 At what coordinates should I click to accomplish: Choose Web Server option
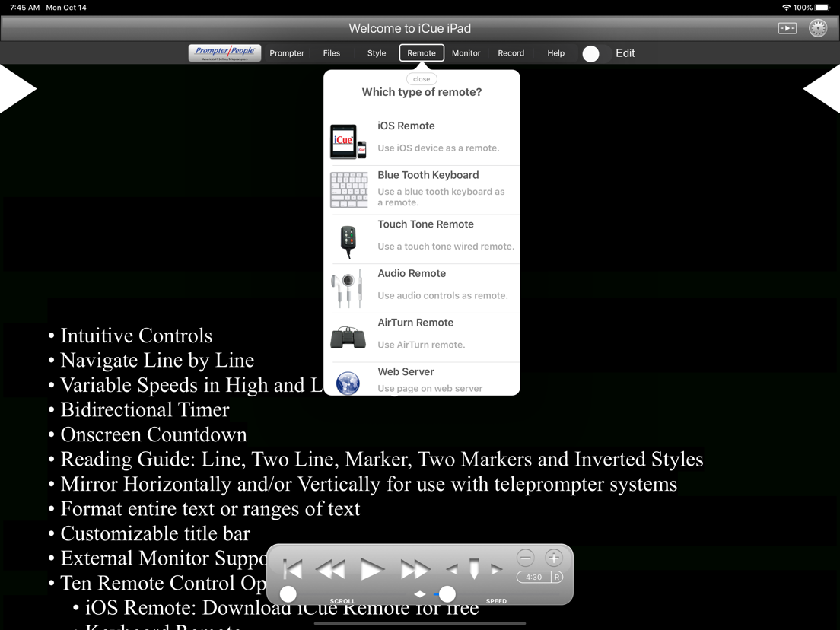click(422, 380)
